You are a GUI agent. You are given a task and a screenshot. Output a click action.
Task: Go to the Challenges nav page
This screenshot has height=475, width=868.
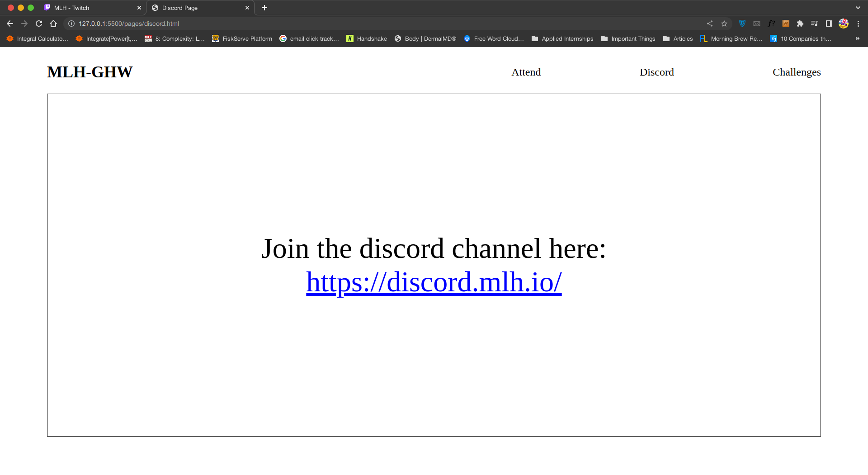797,72
